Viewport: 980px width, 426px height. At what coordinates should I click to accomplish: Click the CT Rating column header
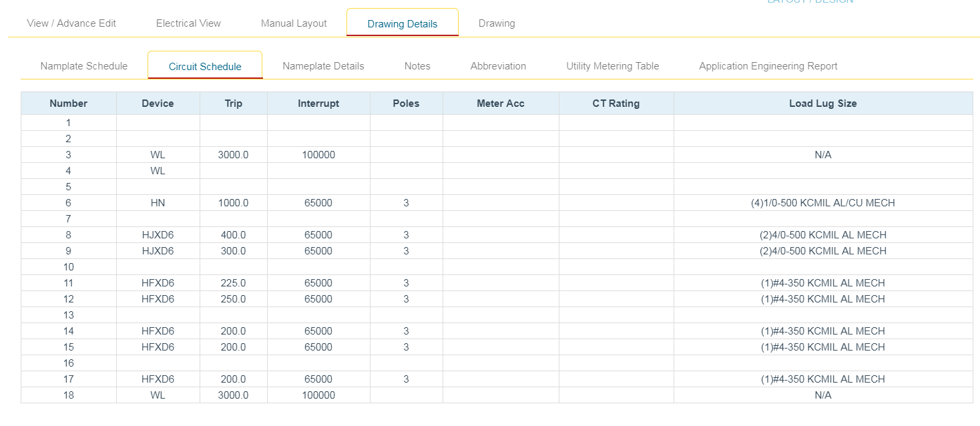click(616, 103)
